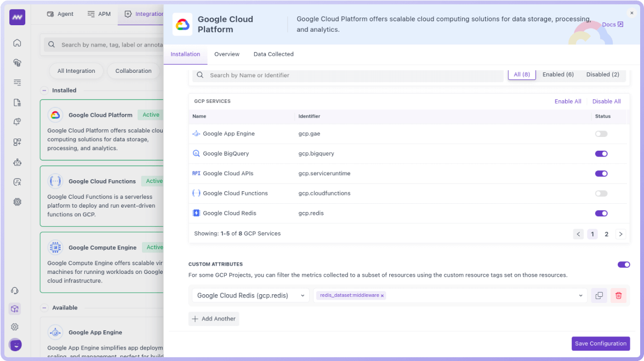Click the Google Cloud Redis service icon
The image size is (644, 361).
point(196,213)
